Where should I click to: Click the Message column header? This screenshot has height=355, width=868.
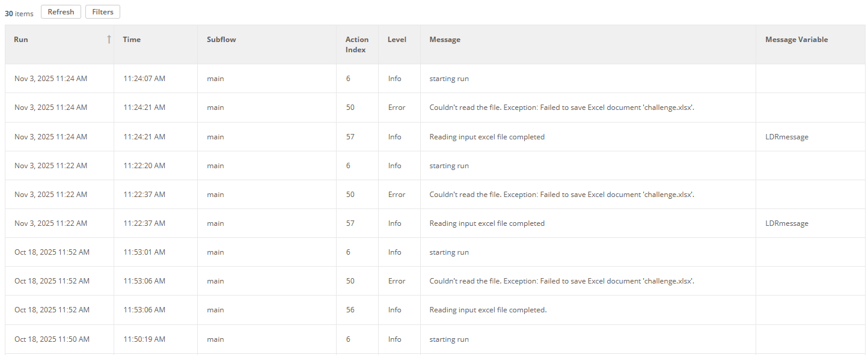pyautogui.click(x=445, y=40)
